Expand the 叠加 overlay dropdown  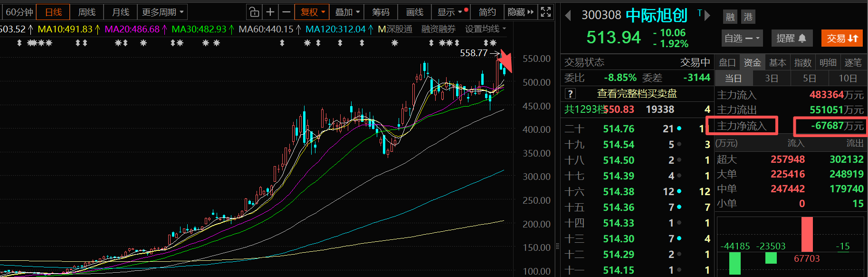pos(347,12)
